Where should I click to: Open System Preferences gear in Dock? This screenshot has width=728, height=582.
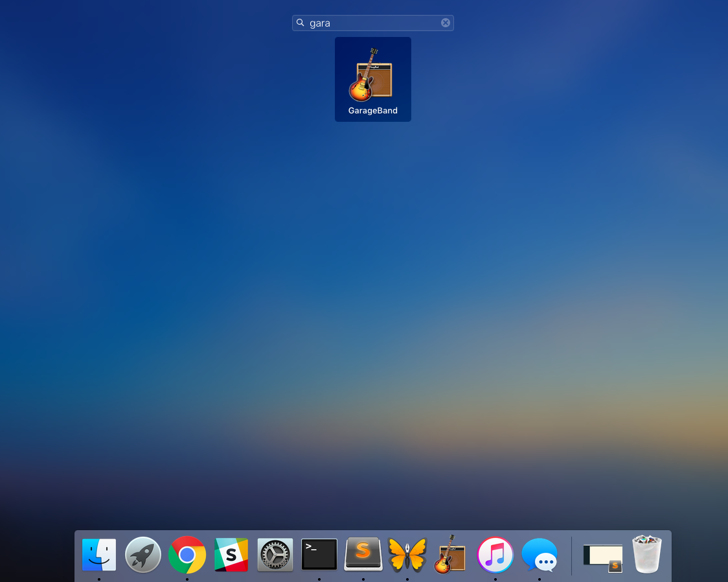click(275, 554)
